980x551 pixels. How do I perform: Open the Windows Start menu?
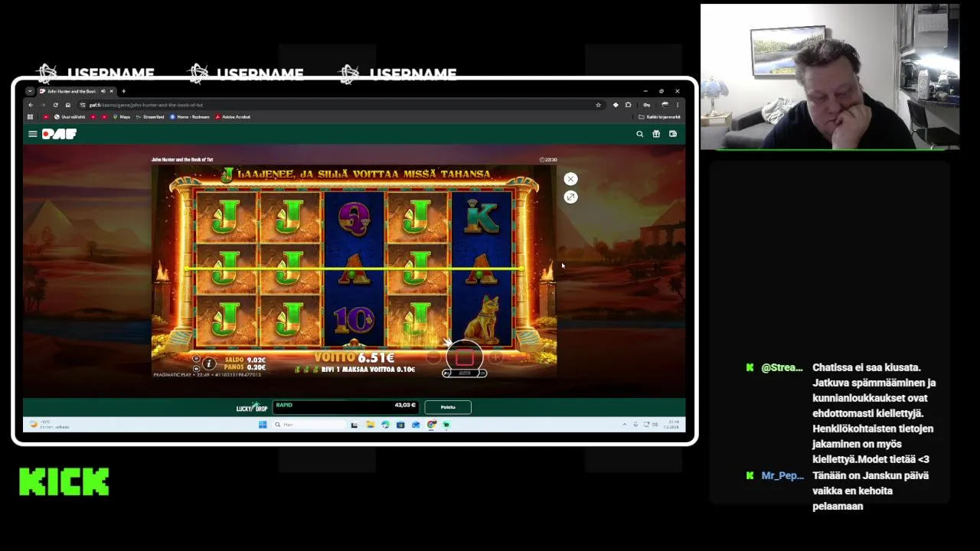click(x=263, y=425)
